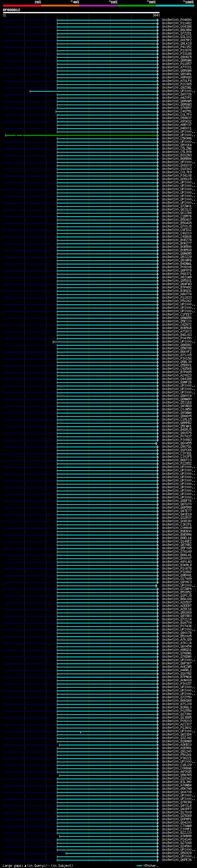
Task: Select hit label UniRef100_P50261
Action: click(177, 755)
